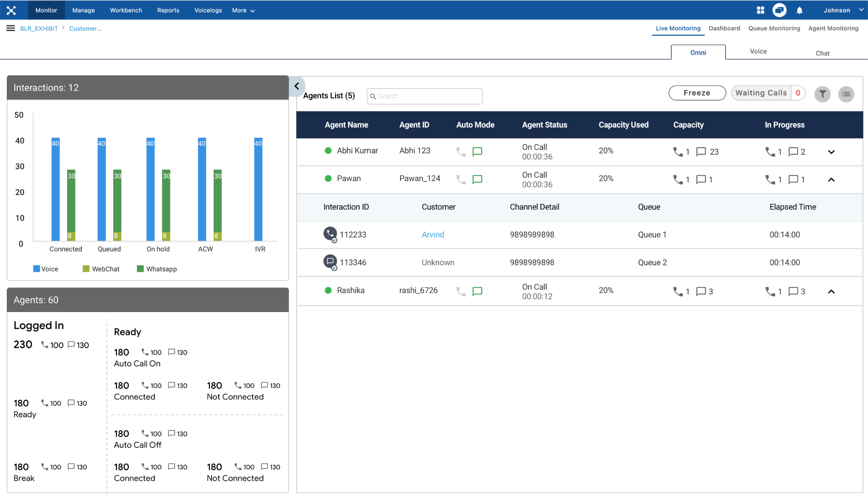
Task: Open the hamburger sidebar menu
Action: pyautogui.click(x=11, y=28)
